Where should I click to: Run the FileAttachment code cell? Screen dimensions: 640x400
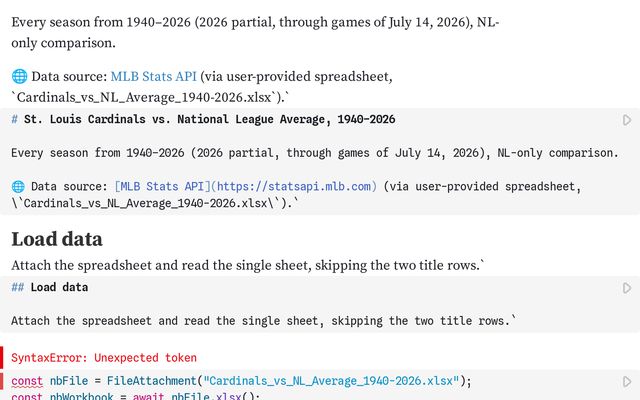point(627,382)
